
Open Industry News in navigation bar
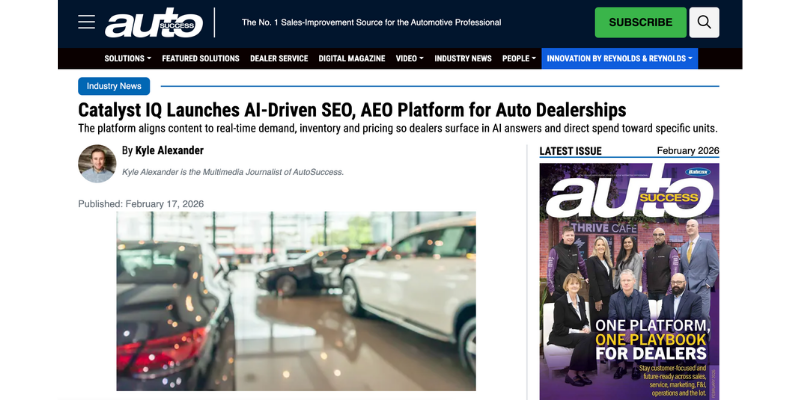(463, 59)
